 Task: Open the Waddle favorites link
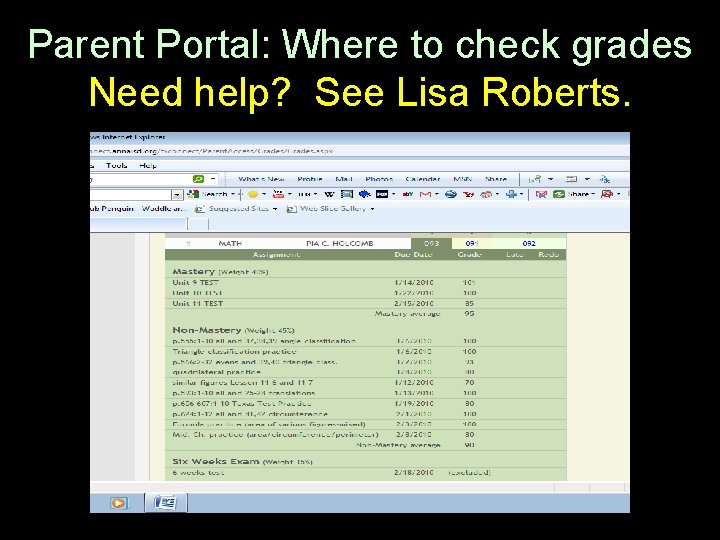[163, 208]
